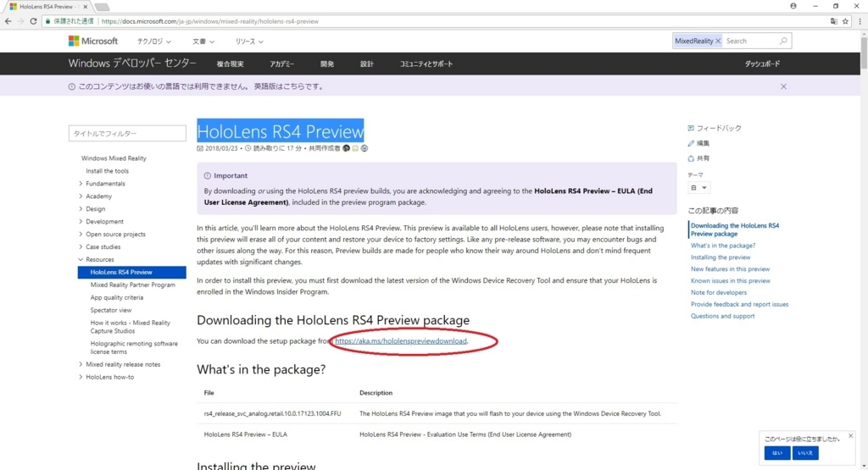Open Holographic remoting software license terms
The image size is (868, 470).
(x=134, y=347)
